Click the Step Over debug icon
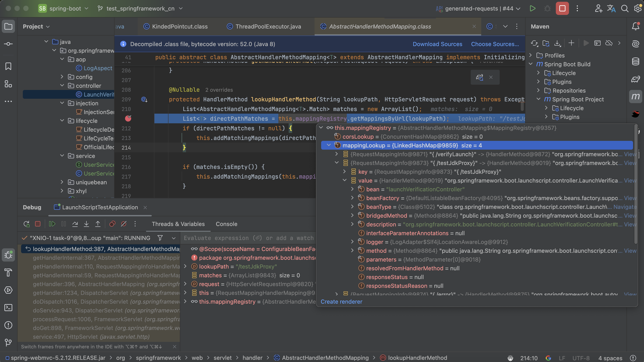Viewport: 644px width, 362px height. pos(75,224)
